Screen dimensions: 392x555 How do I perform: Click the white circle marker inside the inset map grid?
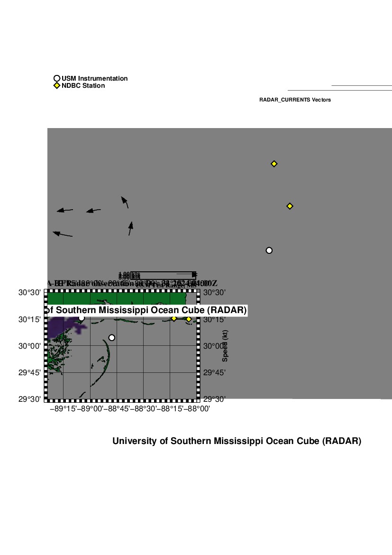point(112,338)
